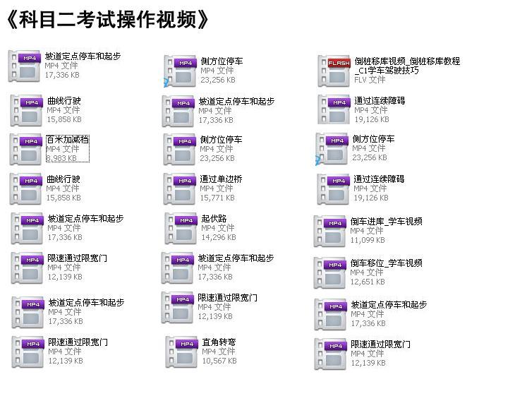This screenshot has width=527, height=420.
Task: Click the 《科目二考试操作视频》 title
Action: [107, 19]
